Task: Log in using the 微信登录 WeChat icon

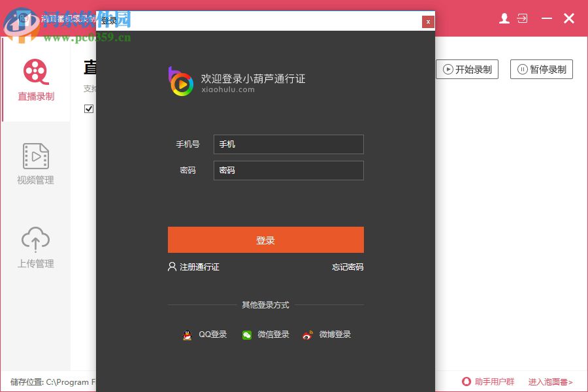Action: pyautogui.click(x=247, y=334)
